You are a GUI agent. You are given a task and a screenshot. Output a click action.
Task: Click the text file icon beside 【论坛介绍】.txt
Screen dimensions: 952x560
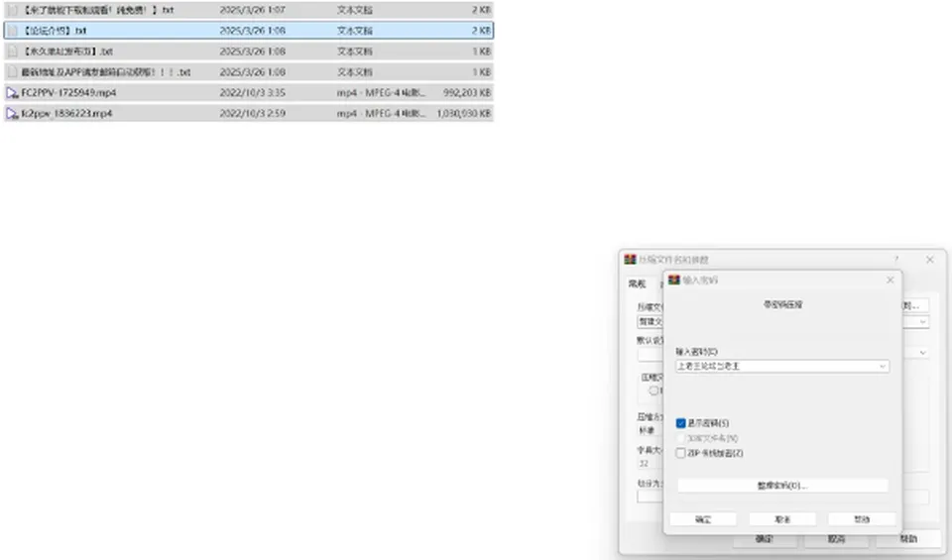tap(12, 31)
